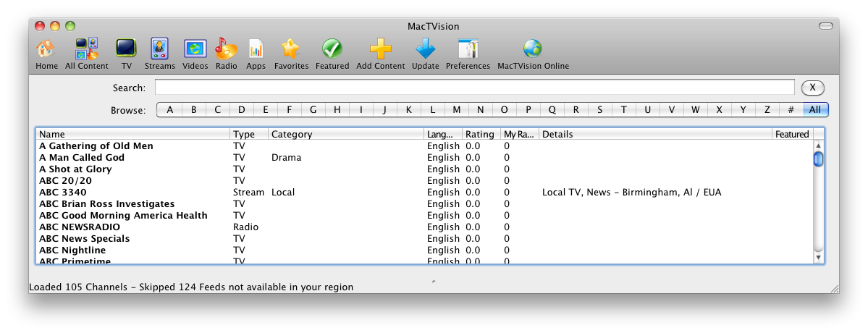Select the ABC NEWSRADIO row
Image resolution: width=868 pixels, height=333 pixels.
(425, 227)
